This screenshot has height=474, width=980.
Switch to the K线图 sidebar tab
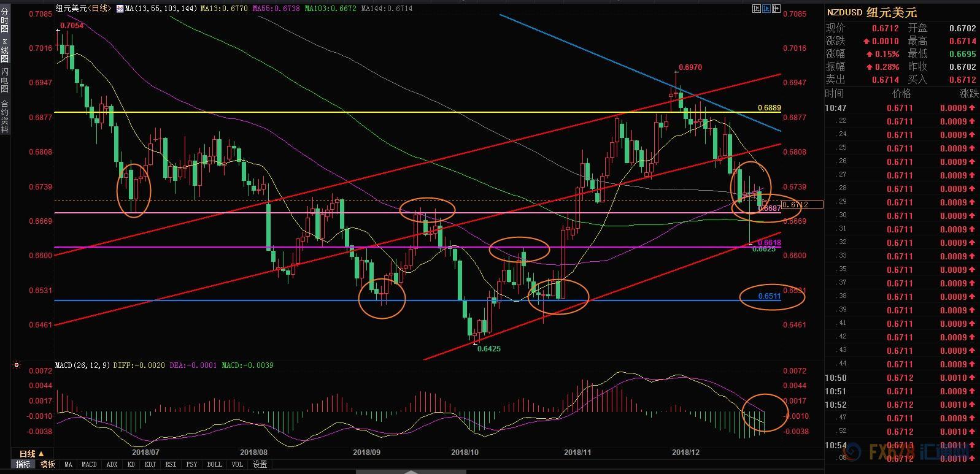(5, 50)
